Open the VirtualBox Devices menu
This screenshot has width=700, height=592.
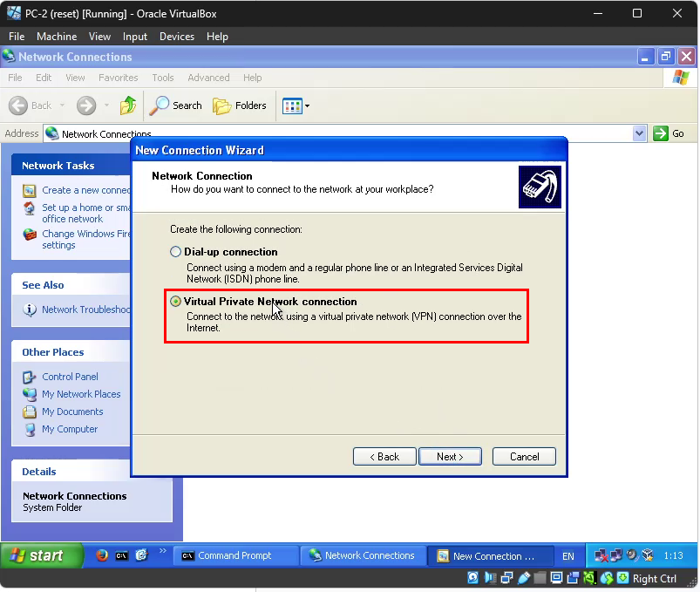click(177, 37)
